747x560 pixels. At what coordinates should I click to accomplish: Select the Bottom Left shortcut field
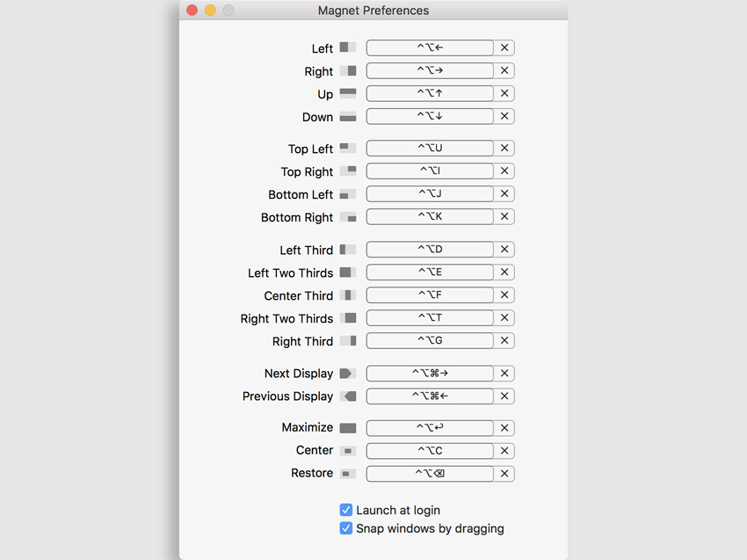(430, 193)
